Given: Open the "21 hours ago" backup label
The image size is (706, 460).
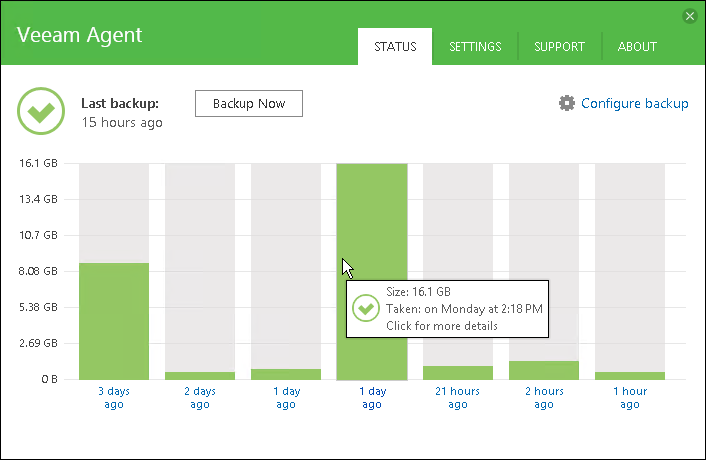Looking at the screenshot, I should point(458,397).
